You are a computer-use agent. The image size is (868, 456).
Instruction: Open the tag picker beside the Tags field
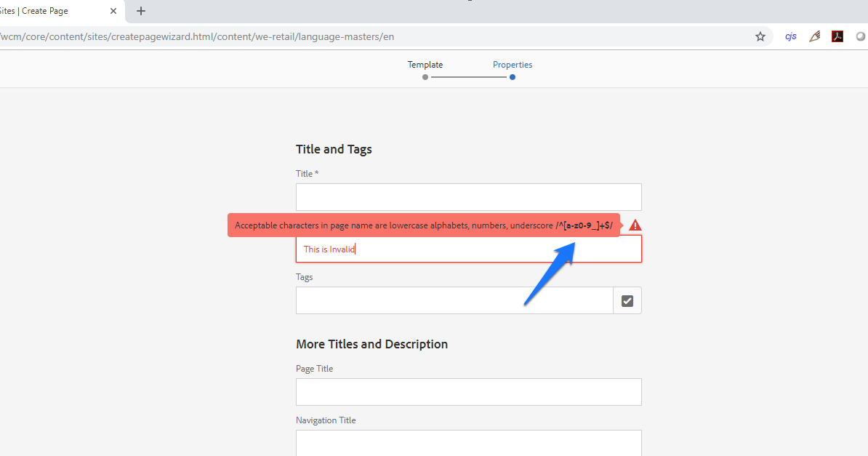click(x=627, y=300)
